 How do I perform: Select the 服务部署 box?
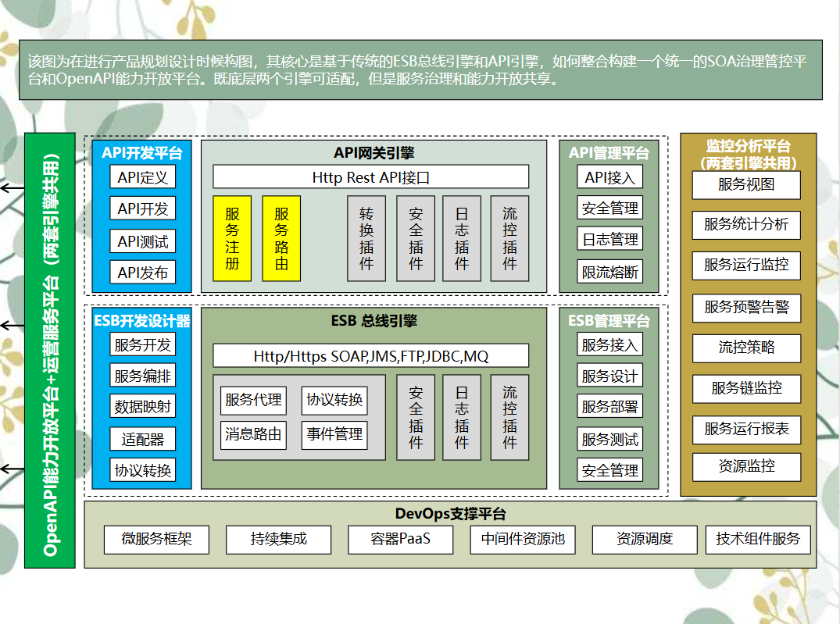tap(609, 407)
